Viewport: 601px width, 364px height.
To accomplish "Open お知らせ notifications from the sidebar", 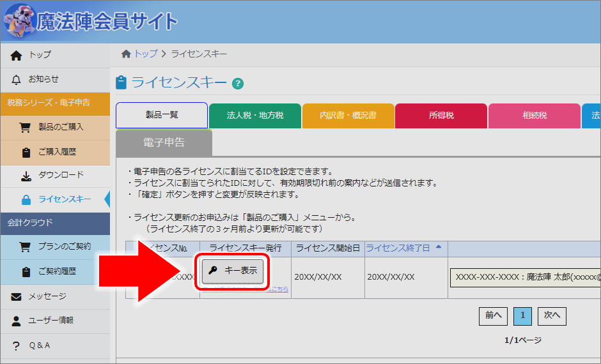I will 43,79.
